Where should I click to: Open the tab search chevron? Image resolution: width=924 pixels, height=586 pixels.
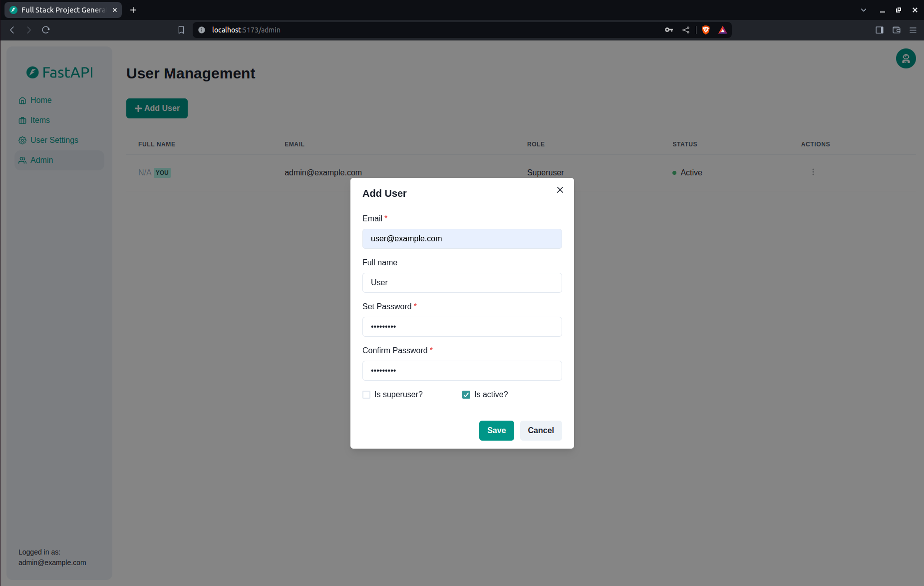pyautogui.click(x=863, y=10)
